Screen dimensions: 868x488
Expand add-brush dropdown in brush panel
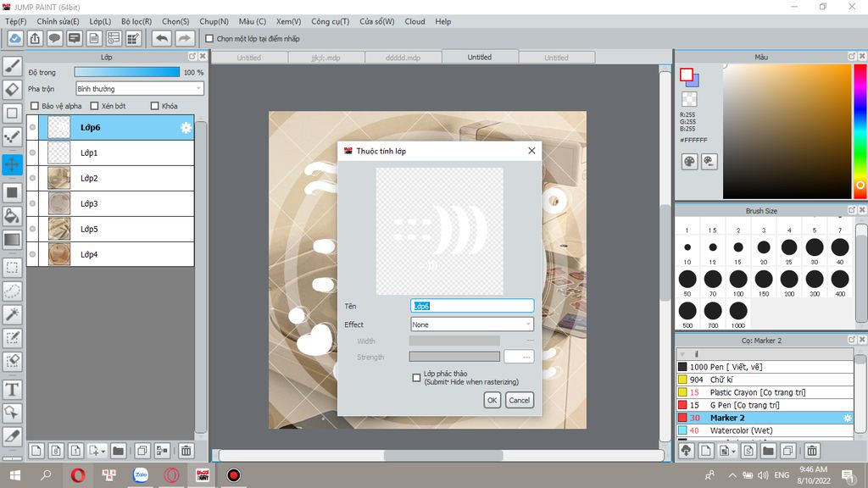pyautogui.click(x=733, y=452)
